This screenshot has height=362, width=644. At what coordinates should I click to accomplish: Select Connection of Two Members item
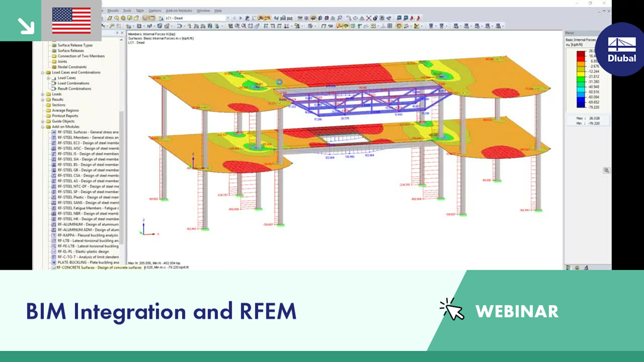(x=81, y=56)
